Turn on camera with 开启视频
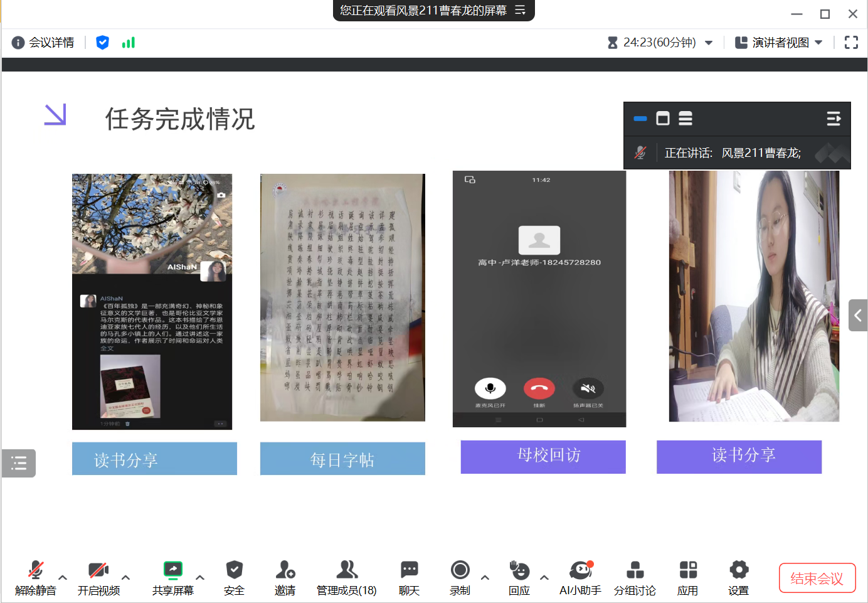Viewport: 868px width, 603px height. point(98,577)
